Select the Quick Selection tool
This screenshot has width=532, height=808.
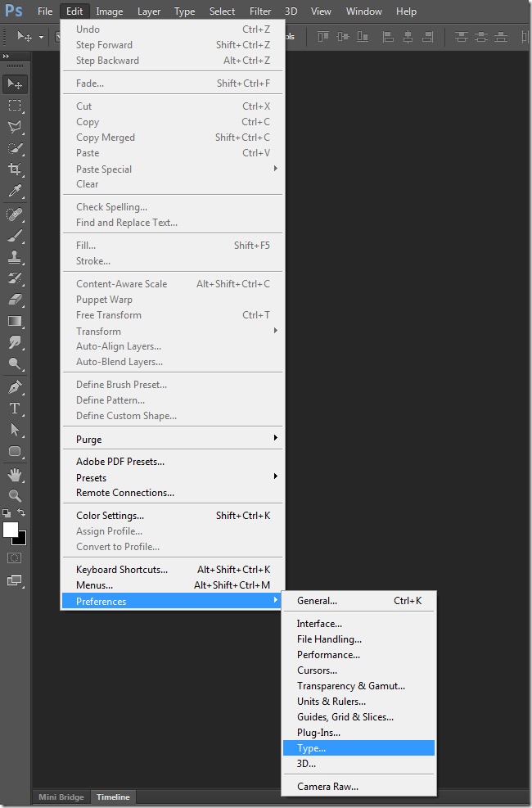click(15, 148)
